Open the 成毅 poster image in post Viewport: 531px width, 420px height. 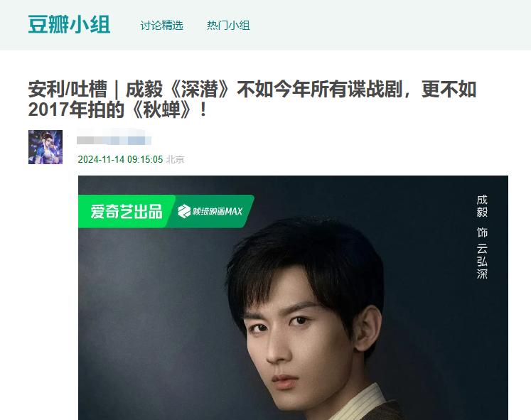pyautogui.click(x=293, y=298)
